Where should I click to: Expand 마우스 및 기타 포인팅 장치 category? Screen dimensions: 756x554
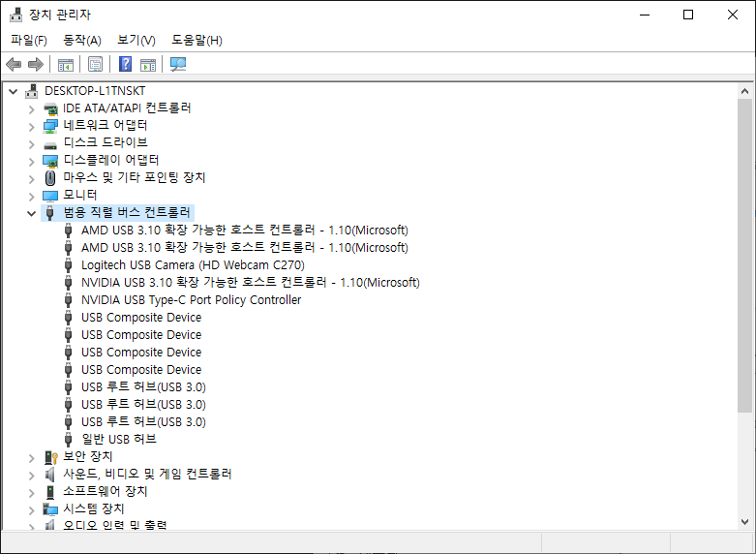click(31, 178)
